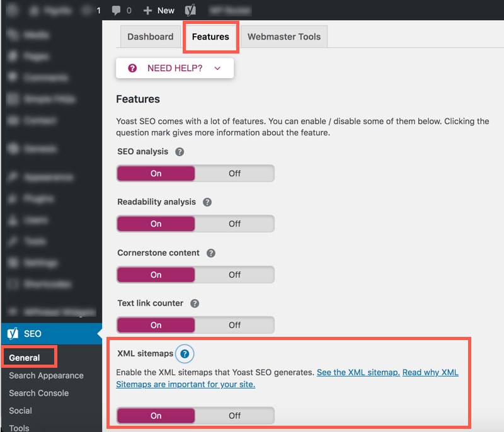Click the Yoast SEO sidebar menu icon
This screenshot has height=432, width=504.
point(13,334)
